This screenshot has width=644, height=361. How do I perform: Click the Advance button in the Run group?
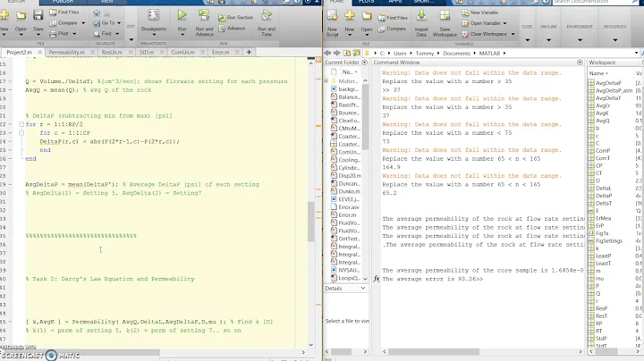232,29
